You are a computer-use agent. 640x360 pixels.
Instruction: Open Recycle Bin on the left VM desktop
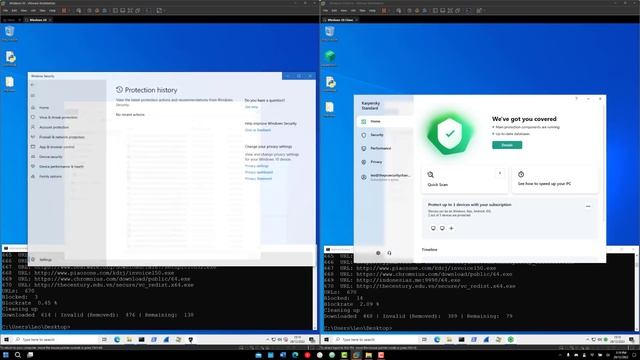[9, 33]
